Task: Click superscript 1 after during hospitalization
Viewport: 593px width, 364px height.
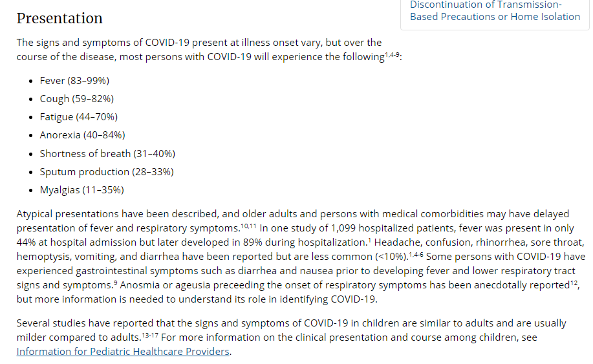Action: coord(369,240)
